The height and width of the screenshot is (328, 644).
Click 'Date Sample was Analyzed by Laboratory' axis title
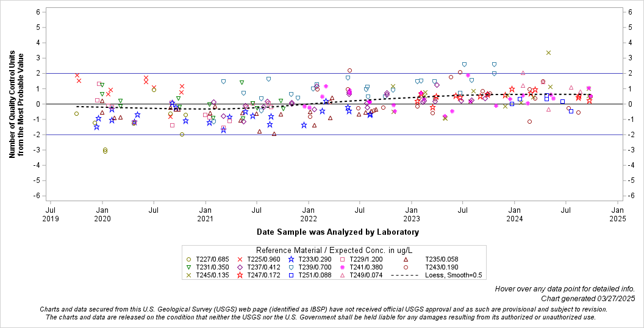338,232
